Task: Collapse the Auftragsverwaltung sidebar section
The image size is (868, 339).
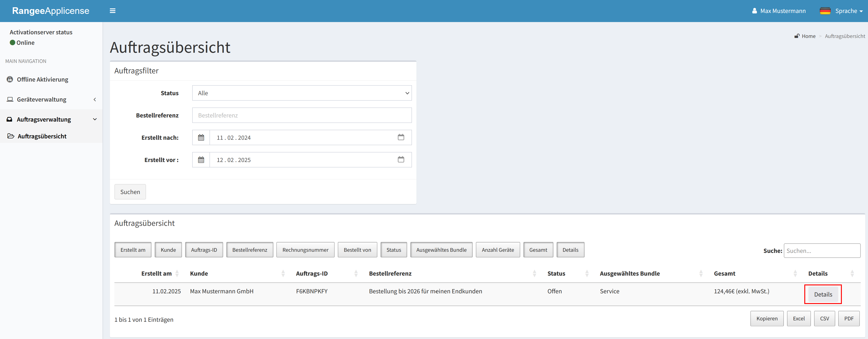Action: (95, 119)
